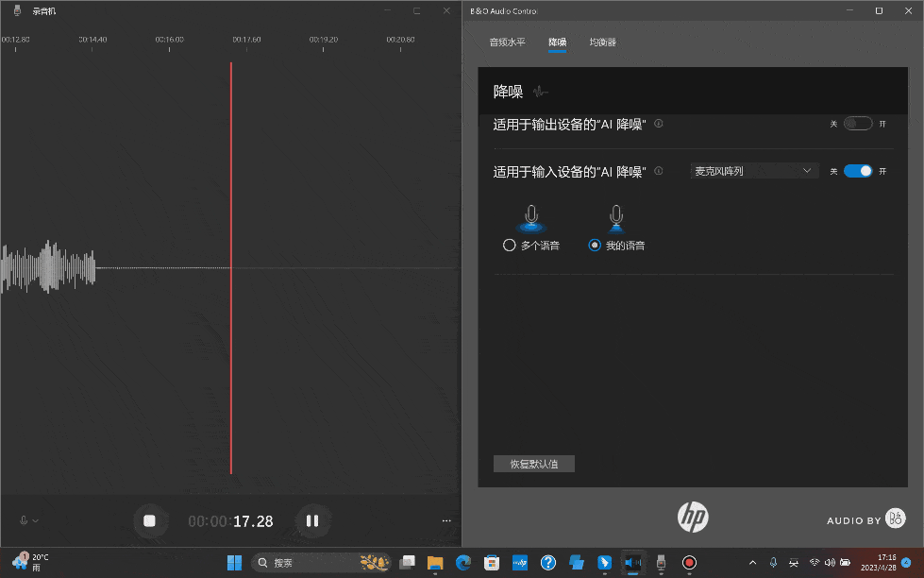Open File Explorer from the taskbar
924x578 pixels.
pos(435,563)
